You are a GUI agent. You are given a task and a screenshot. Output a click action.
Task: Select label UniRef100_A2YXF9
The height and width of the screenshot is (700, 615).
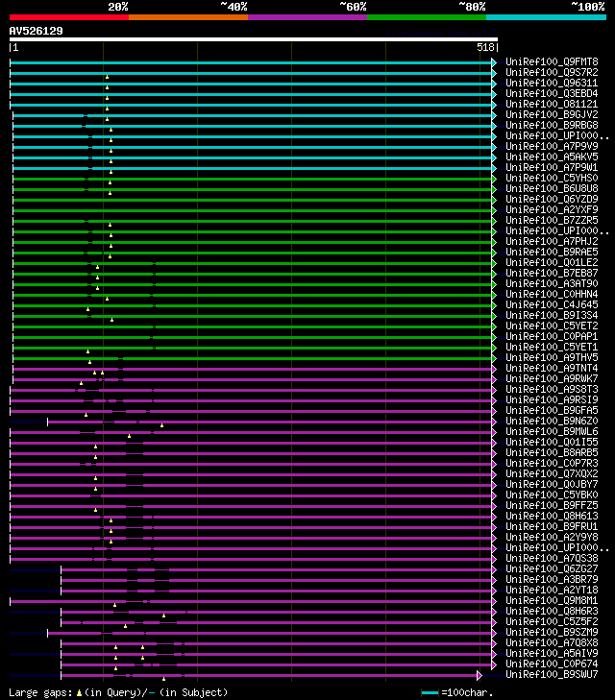pos(552,210)
